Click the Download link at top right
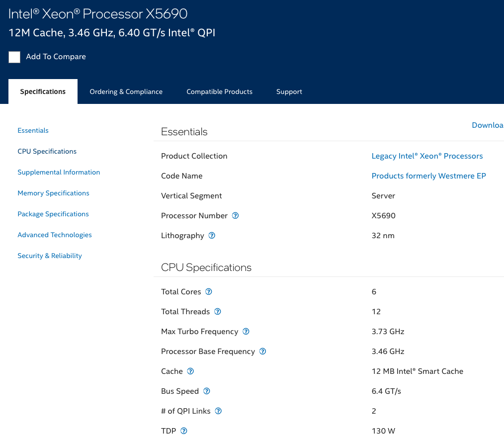The width and height of the screenshot is (504, 443). coord(487,125)
